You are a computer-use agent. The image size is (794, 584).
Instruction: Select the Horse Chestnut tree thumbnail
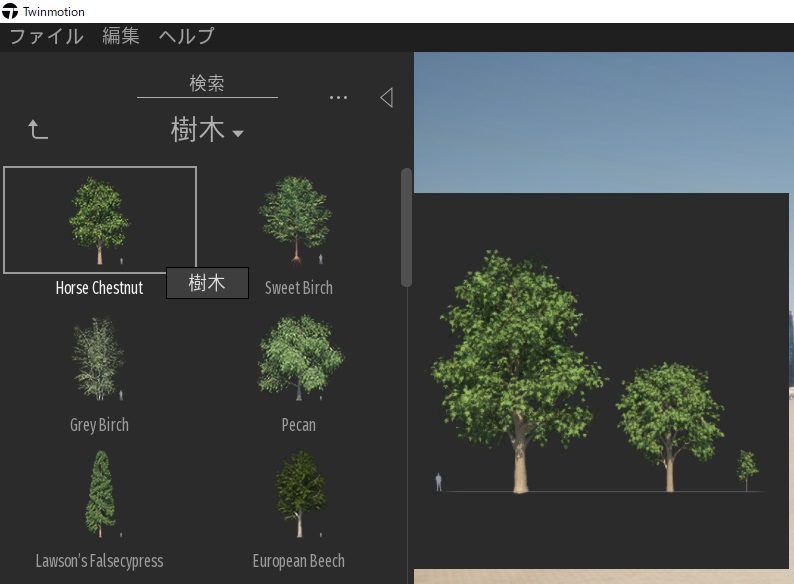point(99,220)
